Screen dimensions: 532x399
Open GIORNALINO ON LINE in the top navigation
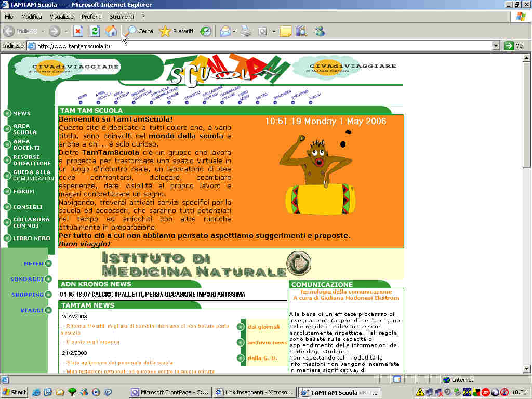229,92
